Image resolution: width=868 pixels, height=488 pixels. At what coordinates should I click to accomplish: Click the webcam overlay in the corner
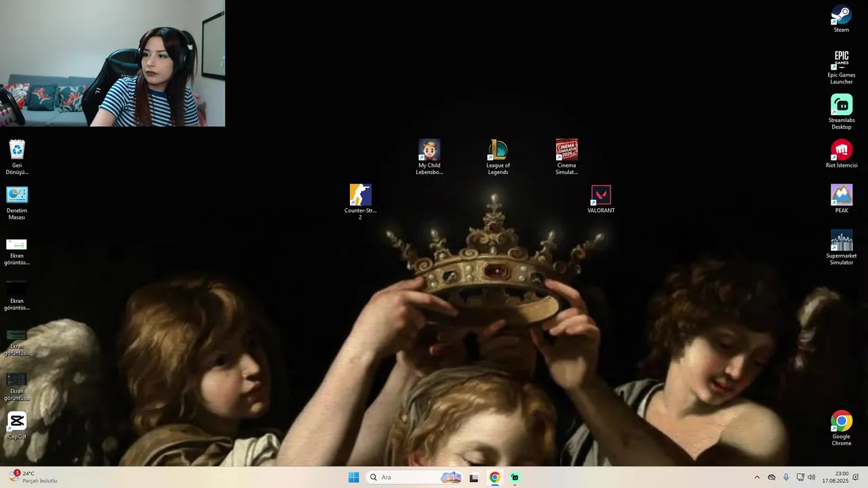(x=113, y=63)
